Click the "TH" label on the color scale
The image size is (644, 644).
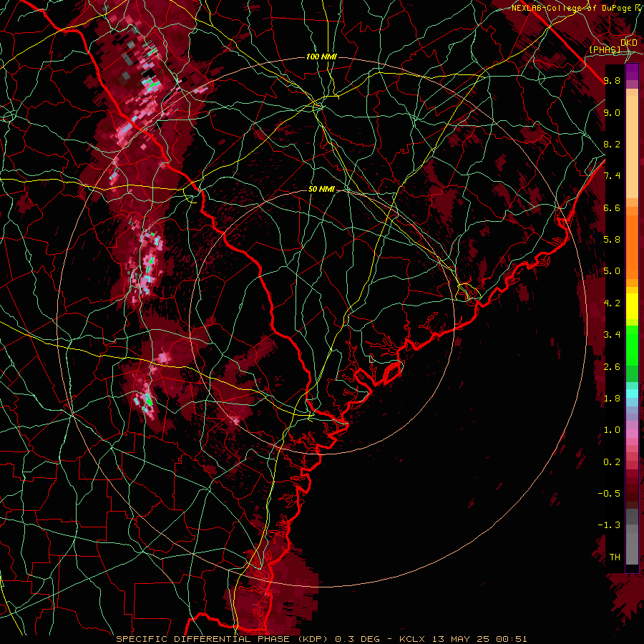coord(615,557)
